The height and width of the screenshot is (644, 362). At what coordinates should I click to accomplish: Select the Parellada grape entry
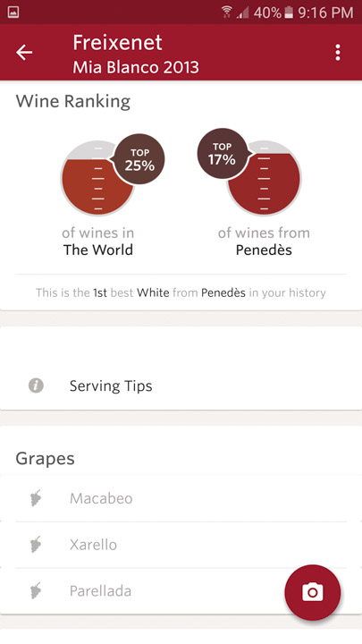[x=181, y=591]
